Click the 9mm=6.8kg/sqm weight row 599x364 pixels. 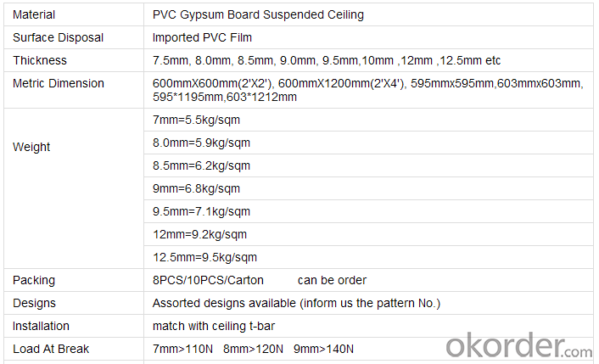point(368,188)
